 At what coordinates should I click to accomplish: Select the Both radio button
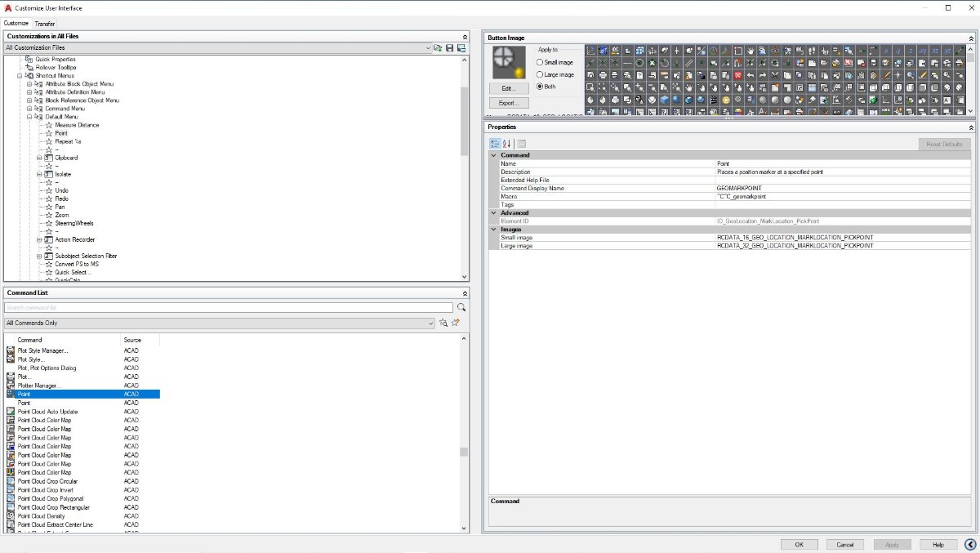click(x=540, y=86)
